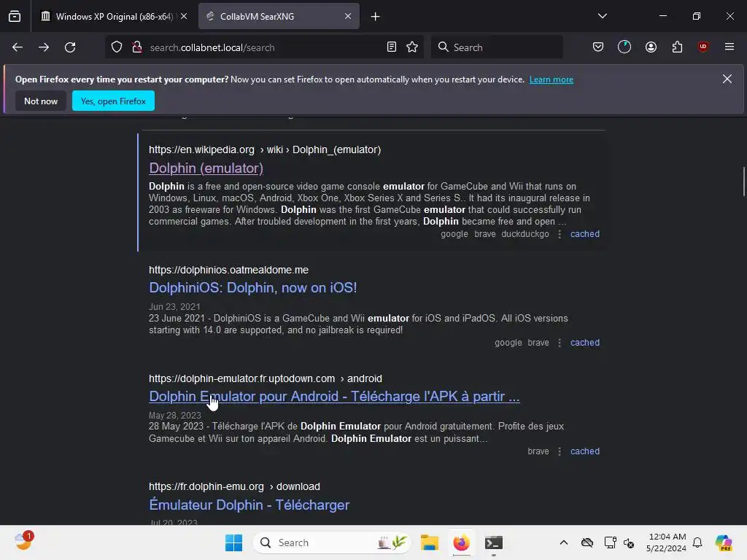Image resolution: width=747 pixels, height=560 pixels.
Task: Expand options dots on DolphiniOS result
Action: [x=560, y=343]
